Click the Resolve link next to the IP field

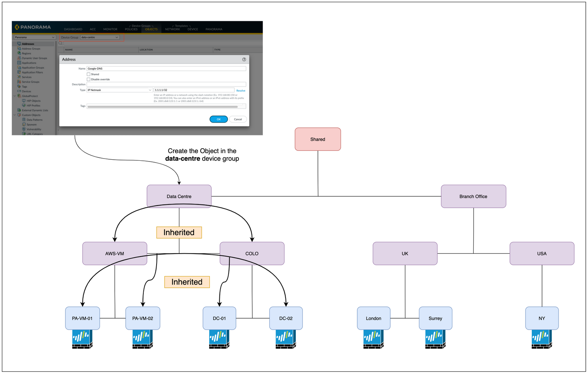click(x=241, y=91)
